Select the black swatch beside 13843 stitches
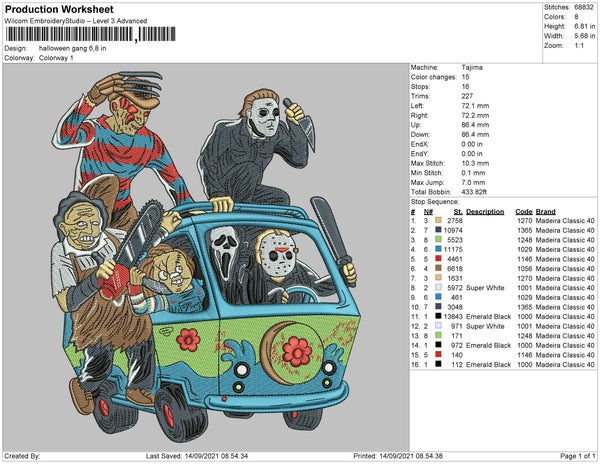Image resolution: width=600 pixels, height=464 pixels. coord(438,316)
